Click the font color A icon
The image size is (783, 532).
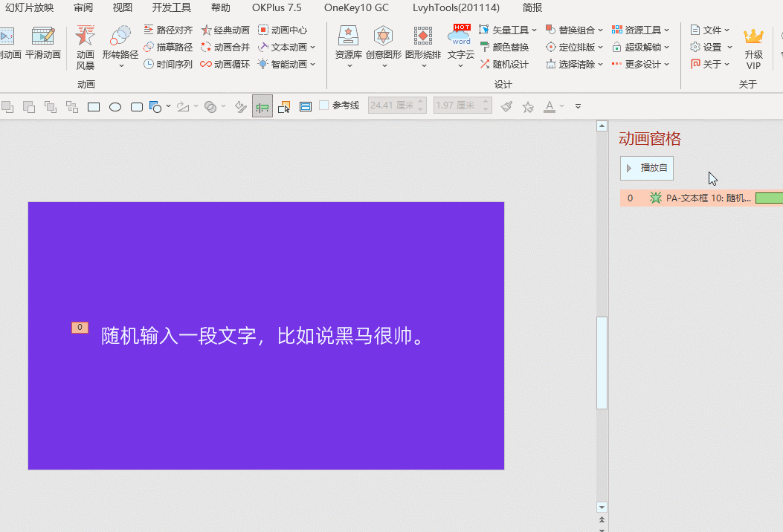pyautogui.click(x=550, y=106)
